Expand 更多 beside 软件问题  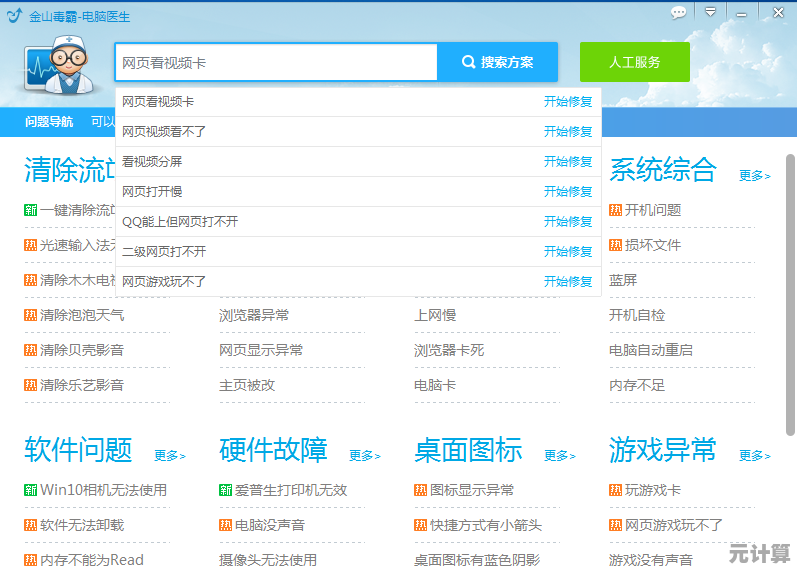tap(169, 455)
